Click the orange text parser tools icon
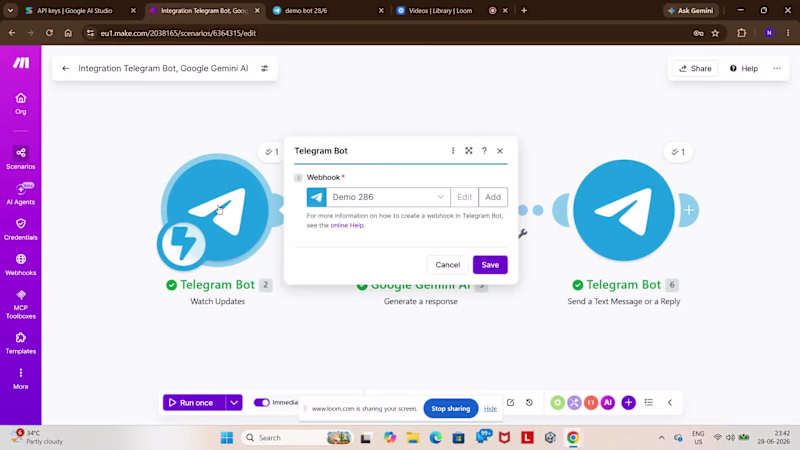This screenshot has height=450, width=800. click(591, 403)
